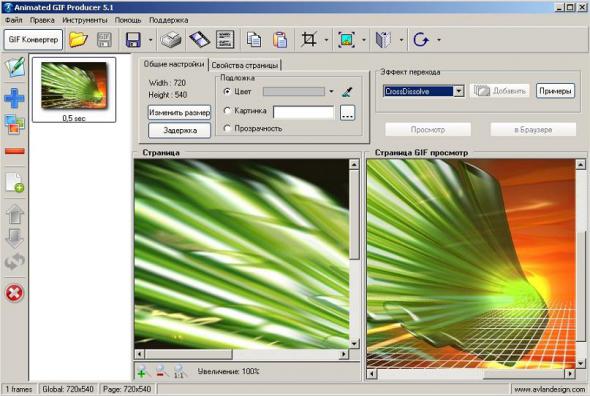This screenshot has width=590, height=396.
Task: Click the gray background color swatch
Action: (x=293, y=91)
